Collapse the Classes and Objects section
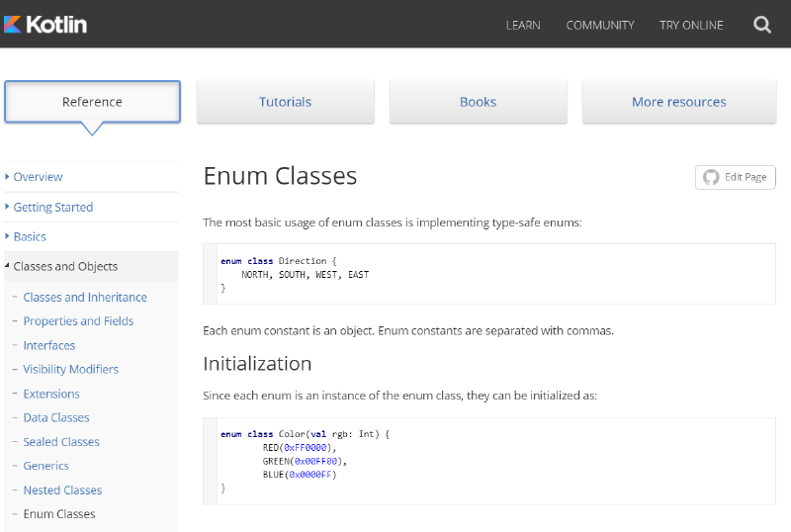Image resolution: width=791 pixels, height=532 pixels. tap(65, 266)
